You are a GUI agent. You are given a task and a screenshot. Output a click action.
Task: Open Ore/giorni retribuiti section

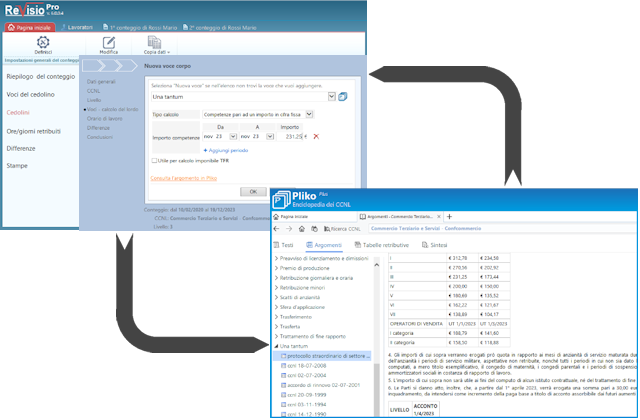coord(33,131)
